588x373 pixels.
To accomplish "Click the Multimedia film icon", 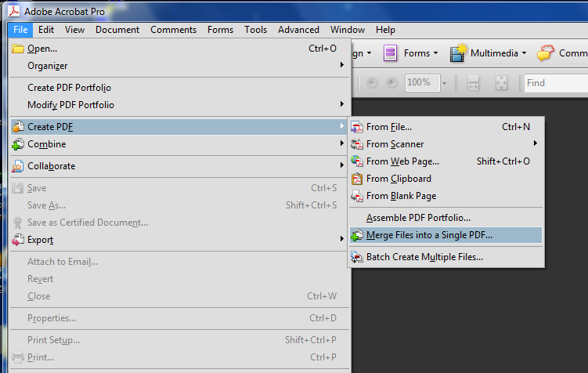I will (458, 53).
